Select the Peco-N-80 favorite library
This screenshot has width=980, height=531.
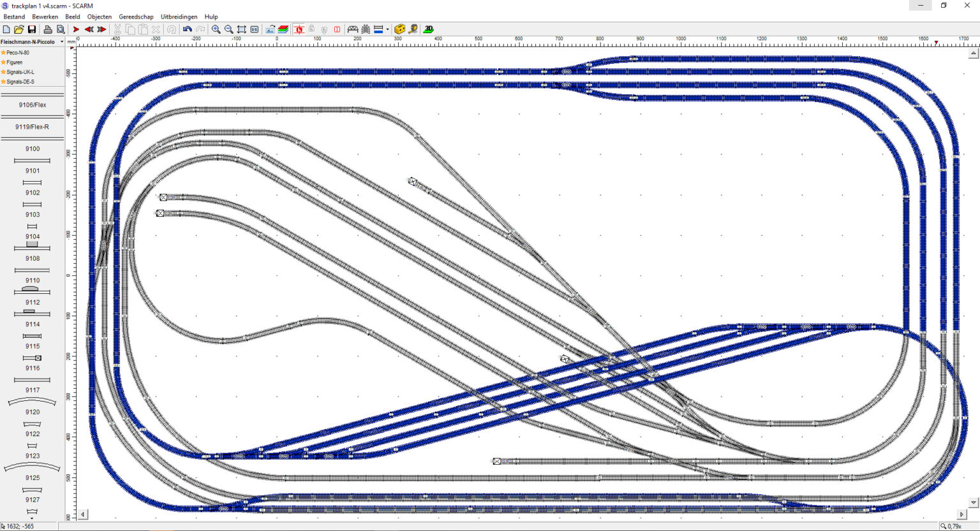tap(18, 52)
